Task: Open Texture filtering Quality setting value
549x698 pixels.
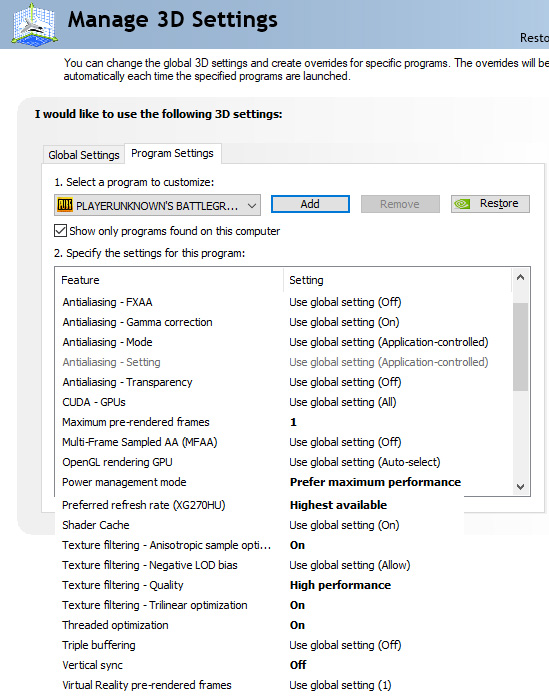Action: point(340,585)
